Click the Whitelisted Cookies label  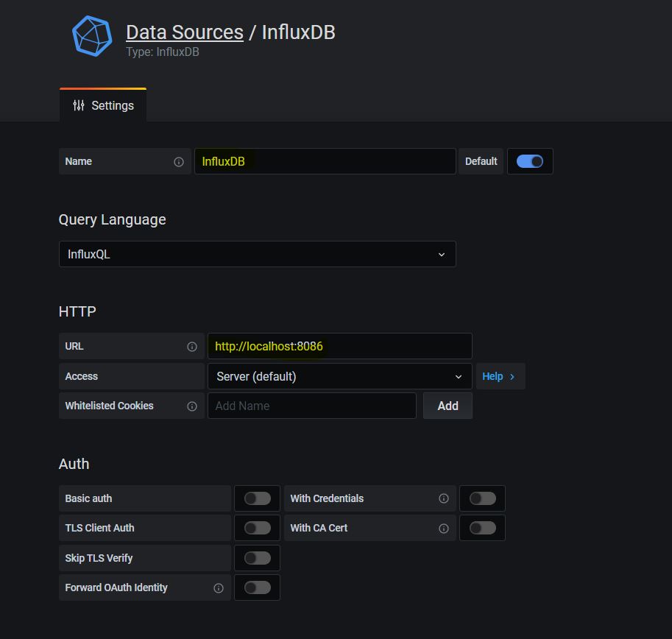click(x=109, y=406)
